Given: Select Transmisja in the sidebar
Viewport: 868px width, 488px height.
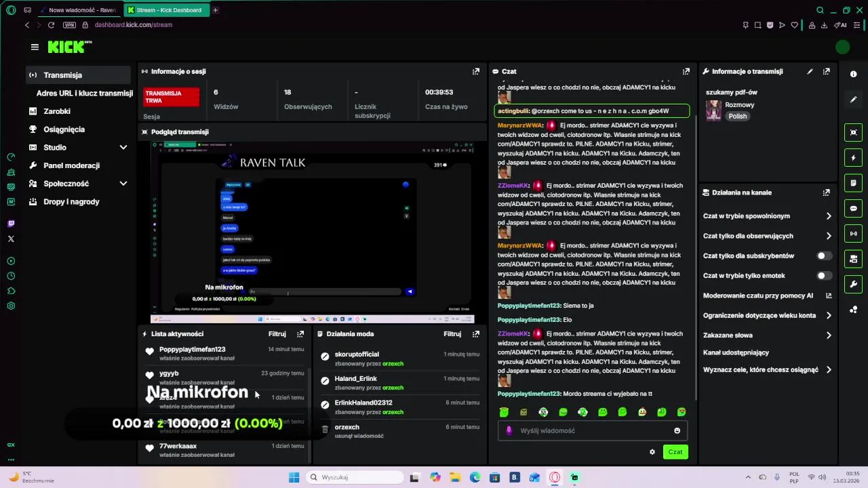Looking at the screenshot, I should pos(79,75).
